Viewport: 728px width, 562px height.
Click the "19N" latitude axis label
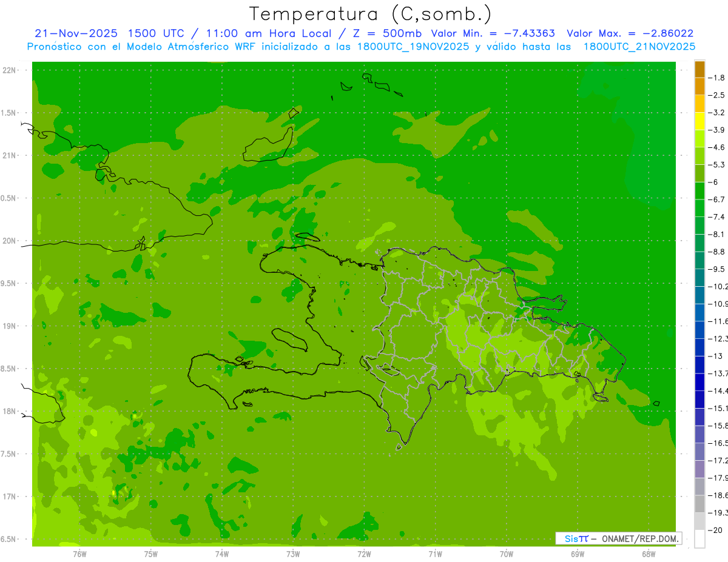point(9,326)
